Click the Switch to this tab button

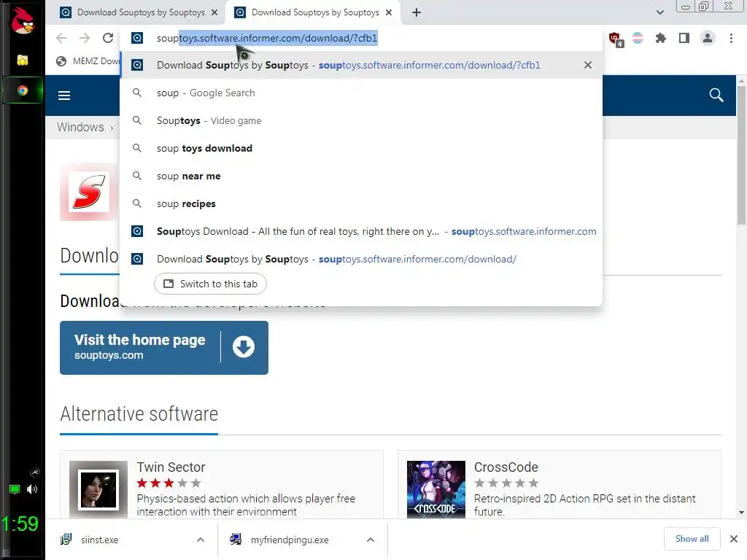(x=210, y=284)
